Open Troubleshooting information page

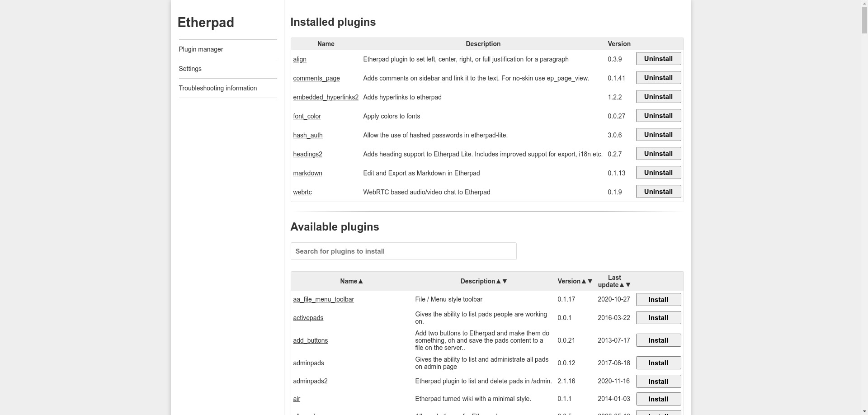[x=217, y=88]
